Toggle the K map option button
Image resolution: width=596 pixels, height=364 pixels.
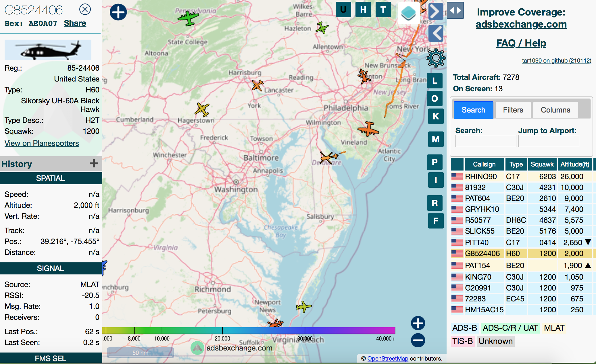coord(436,116)
